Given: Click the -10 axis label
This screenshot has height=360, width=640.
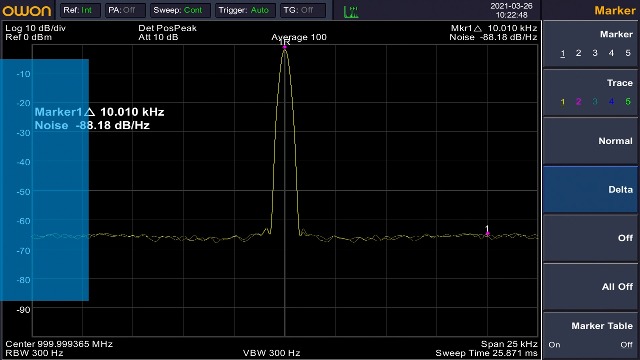Looking at the screenshot, I should (23, 74).
